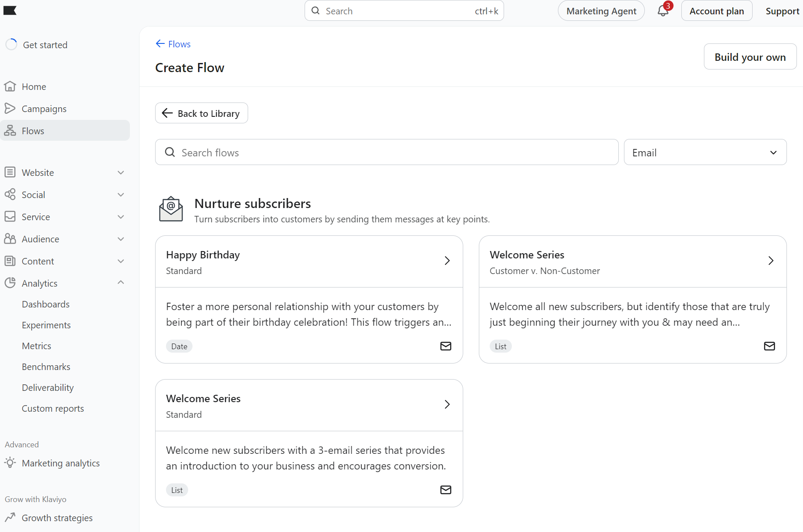
Task: Click the Flows sidebar icon
Action: [x=10, y=130]
